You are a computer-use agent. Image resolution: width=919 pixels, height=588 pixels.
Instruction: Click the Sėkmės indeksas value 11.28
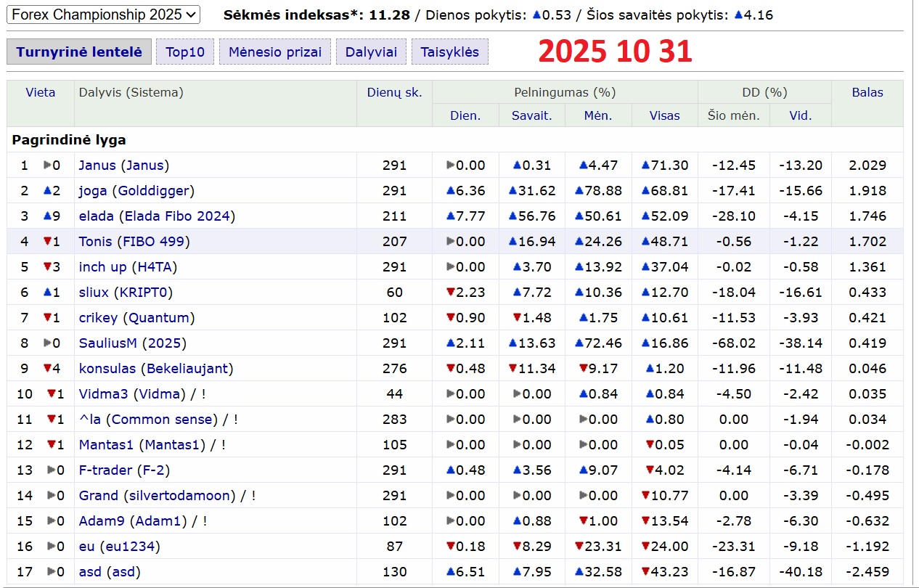[x=389, y=15]
